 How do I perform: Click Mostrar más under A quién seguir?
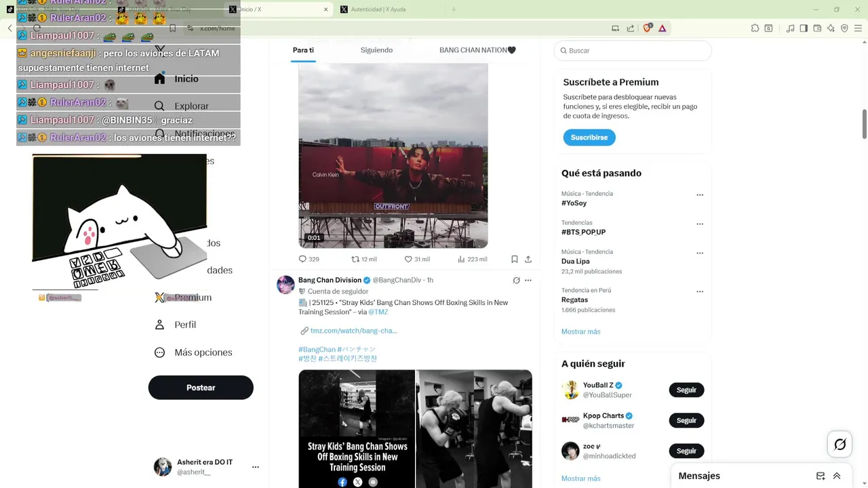[x=580, y=479]
